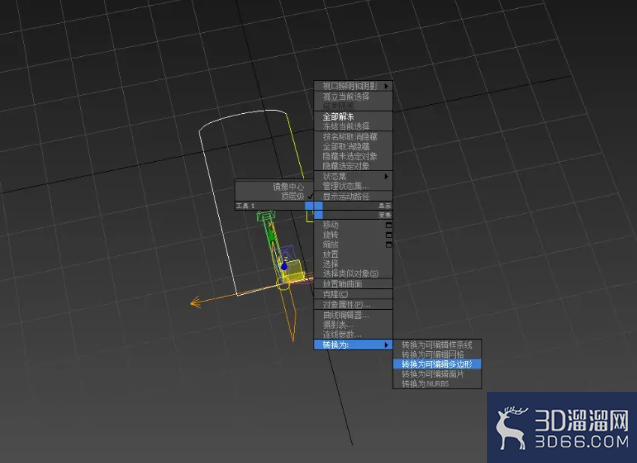
Task: Open 摄影表... entry
Action: click(x=353, y=325)
